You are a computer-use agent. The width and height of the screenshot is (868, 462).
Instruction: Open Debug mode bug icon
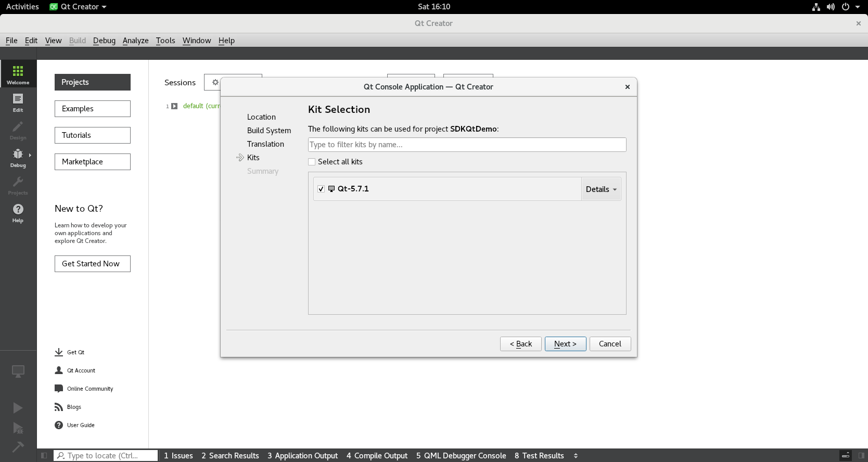[18, 154]
